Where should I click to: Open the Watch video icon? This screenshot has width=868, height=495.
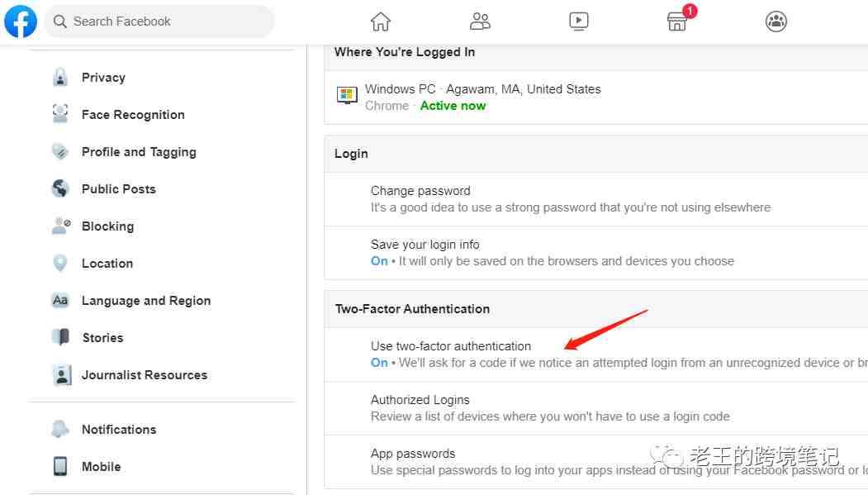[x=578, y=21]
